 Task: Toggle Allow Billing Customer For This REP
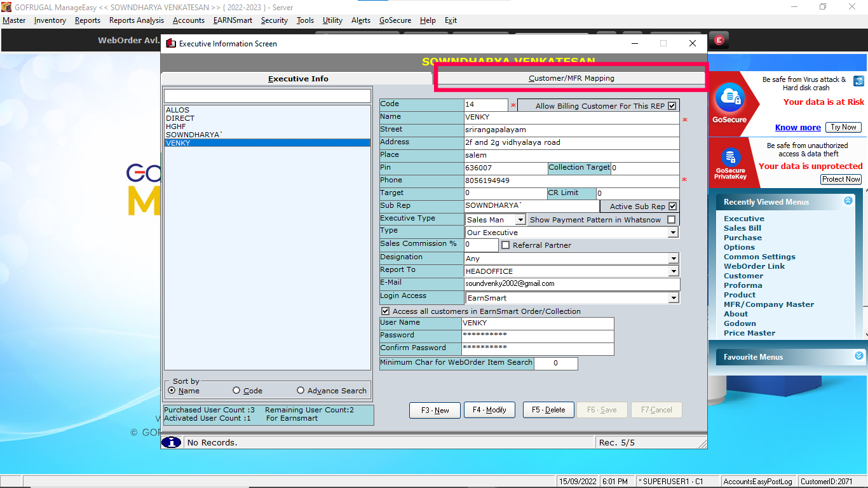tap(672, 105)
